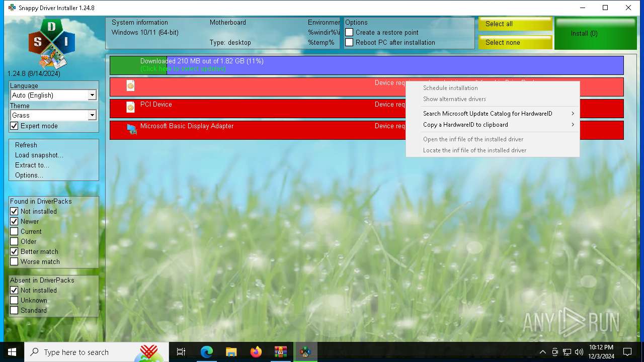Open WinRAR from the taskbar
644x362 pixels.
click(x=280, y=352)
